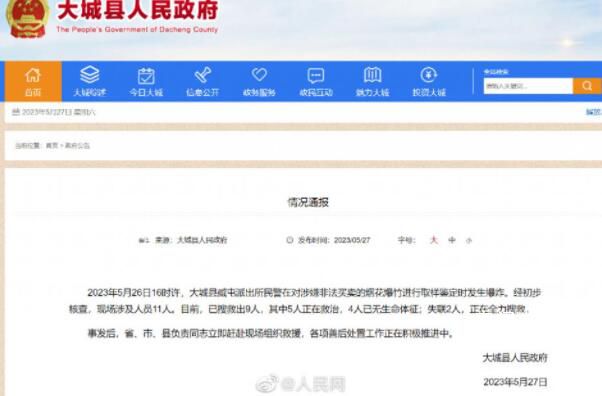The width and height of the screenshot is (602, 396).
Task: Click the 首页 breadcrumb link
Action: coord(51,146)
